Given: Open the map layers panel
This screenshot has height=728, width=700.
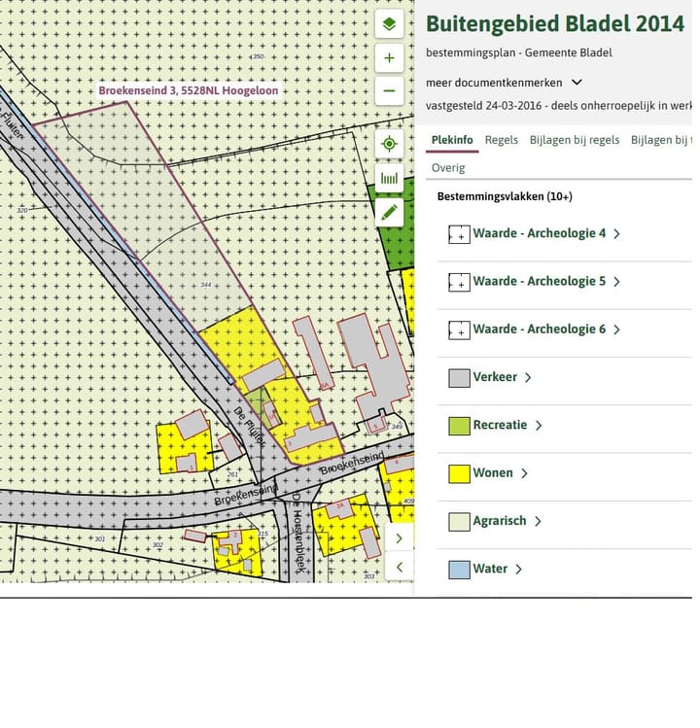Looking at the screenshot, I should tap(389, 25).
